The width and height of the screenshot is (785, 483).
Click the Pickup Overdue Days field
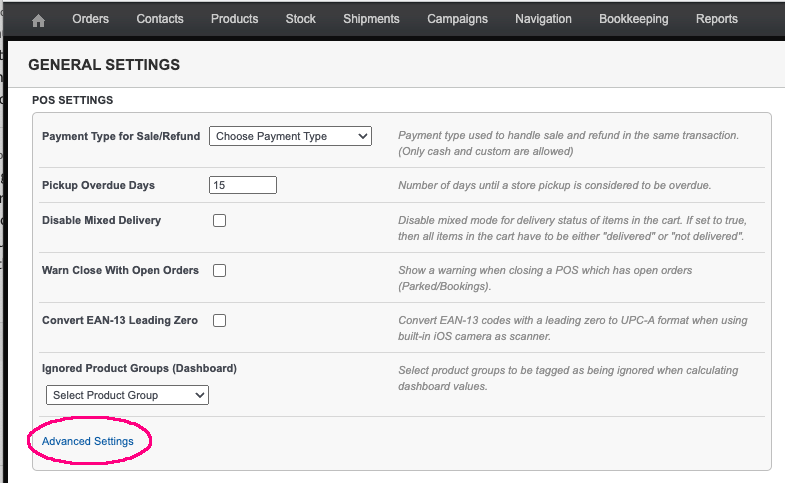tap(243, 185)
